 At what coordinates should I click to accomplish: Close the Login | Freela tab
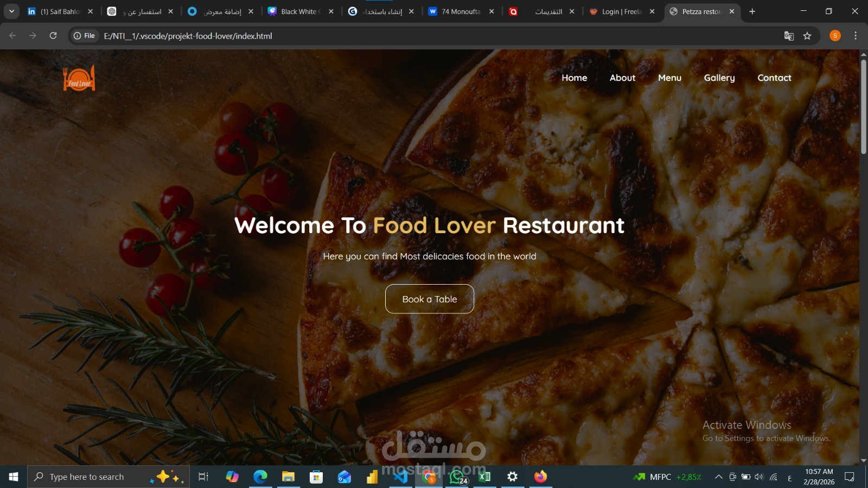[x=652, y=11]
